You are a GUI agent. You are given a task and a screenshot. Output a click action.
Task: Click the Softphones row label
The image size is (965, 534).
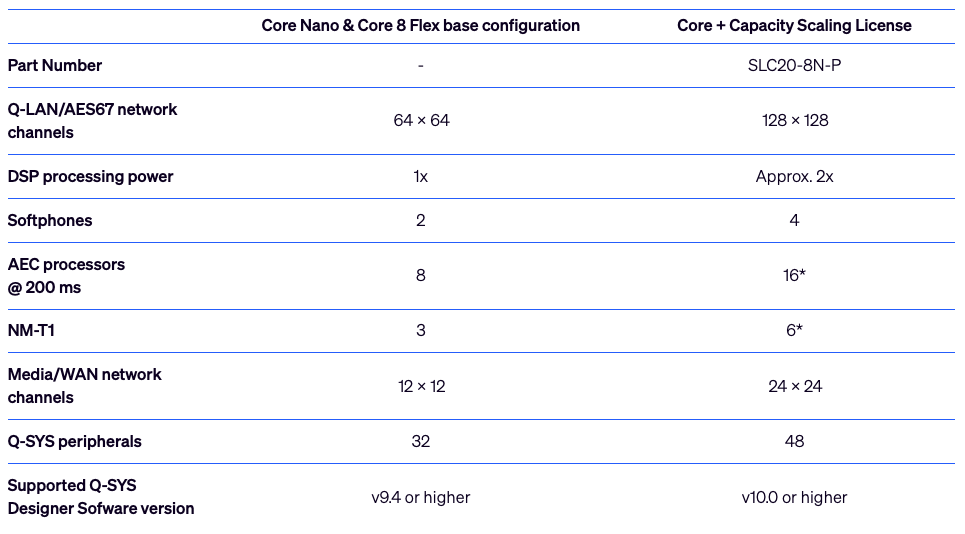pyautogui.click(x=50, y=220)
